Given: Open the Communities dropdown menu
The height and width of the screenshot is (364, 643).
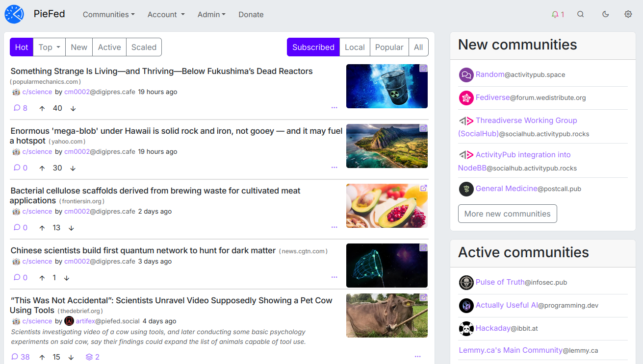Looking at the screenshot, I should [x=108, y=15].
